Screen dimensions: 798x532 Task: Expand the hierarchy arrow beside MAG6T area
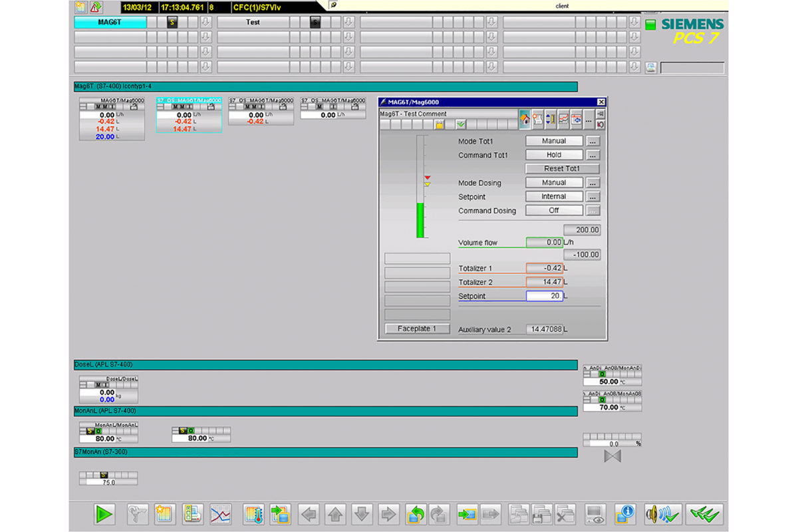point(205,22)
